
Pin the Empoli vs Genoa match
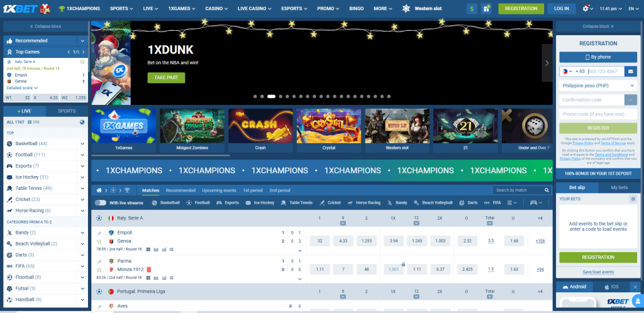(99, 233)
